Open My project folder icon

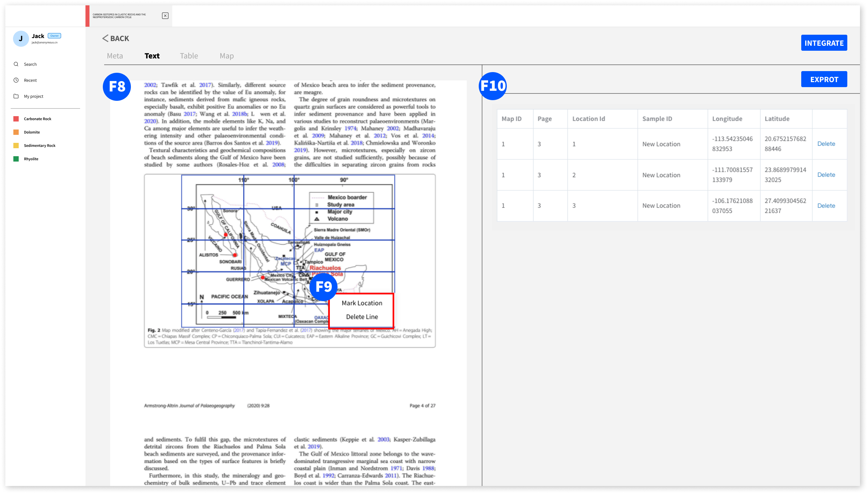(16, 96)
